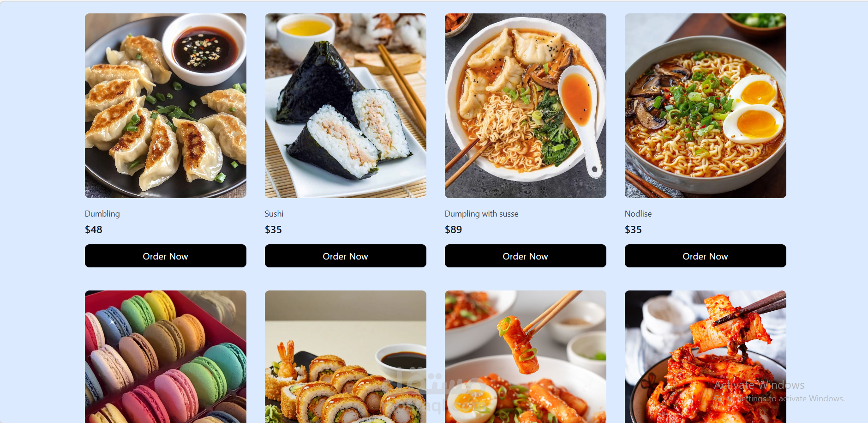Click the $35 price under Sushi
Viewport: 868px width, 423px height.
pos(273,230)
